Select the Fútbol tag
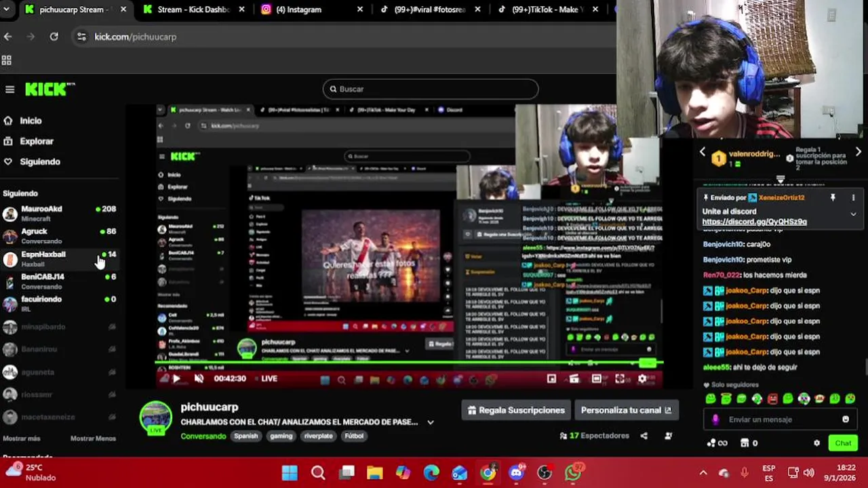868x488 pixels. coord(354,436)
